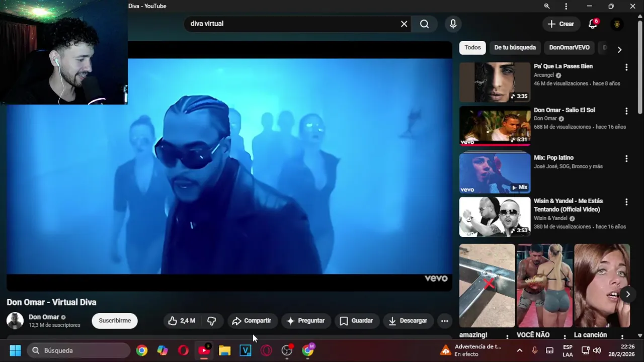Open options for the 'VOCÊ NÃO' short
Image resolution: width=644 pixels, height=362 pixels.
pos(565,337)
